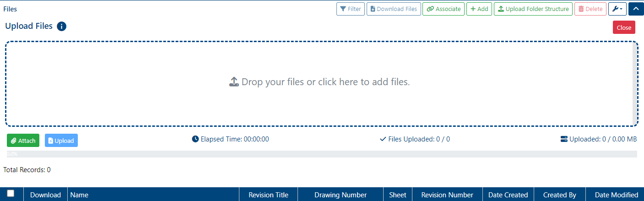Click the Associate button

point(444,9)
